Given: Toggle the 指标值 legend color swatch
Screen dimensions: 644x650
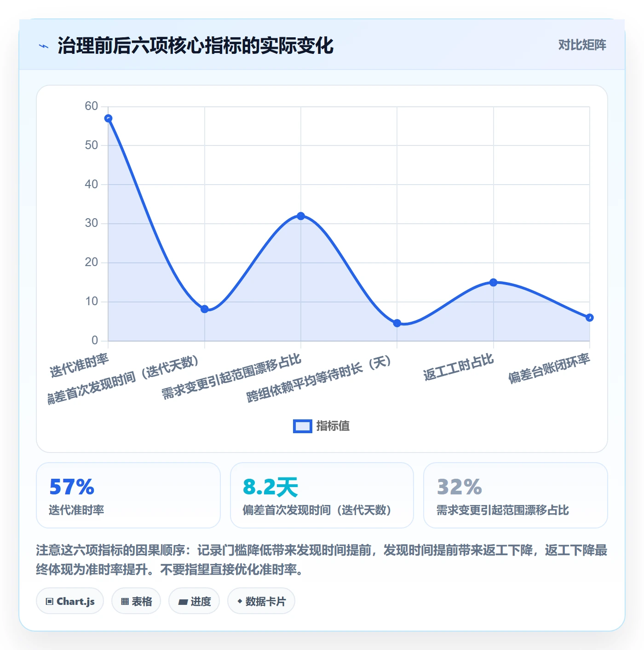Looking at the screenshot, I should [302, 426].
